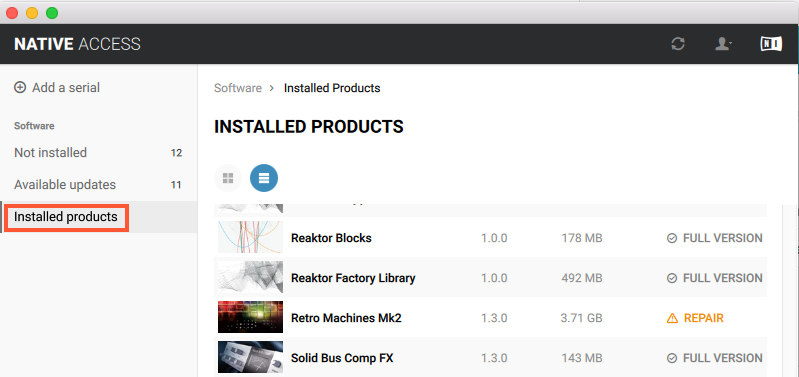Select Retro Machines Mk2 name
This screenshot has width=799, height=377.
(346, 318)
